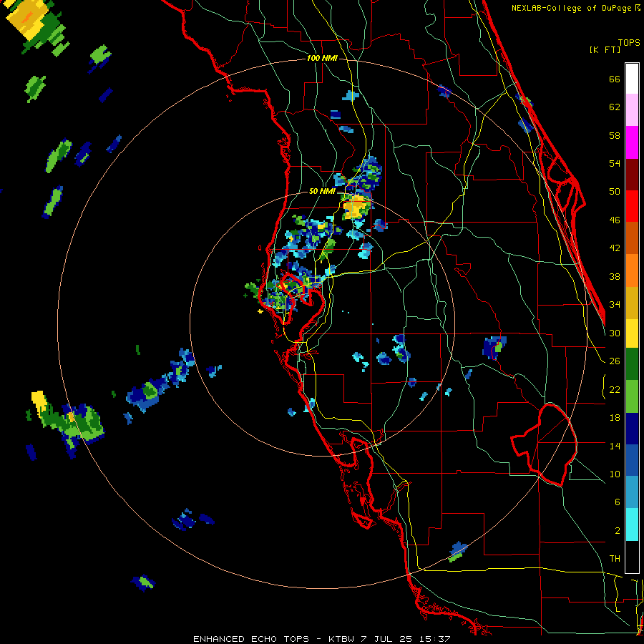The width and height of the screenshot is (644, 644).
Task: Select the dark green legend swatch near 26
Action: [x=632, y=364]
